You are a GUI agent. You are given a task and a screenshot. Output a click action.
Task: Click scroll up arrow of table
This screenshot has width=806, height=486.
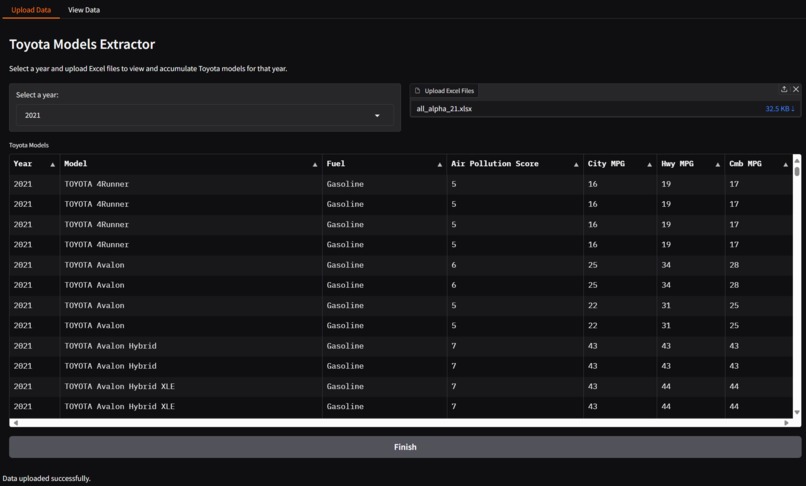(x=797, y=159)
